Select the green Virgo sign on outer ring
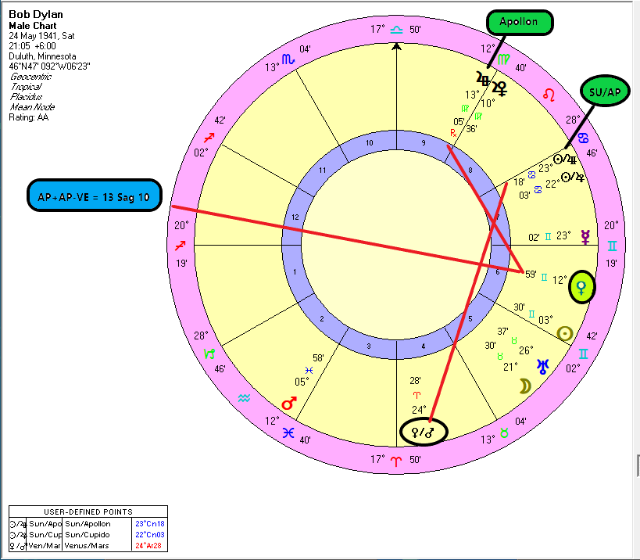This screenshot has height=560, width=640. [x=503, y=60]
